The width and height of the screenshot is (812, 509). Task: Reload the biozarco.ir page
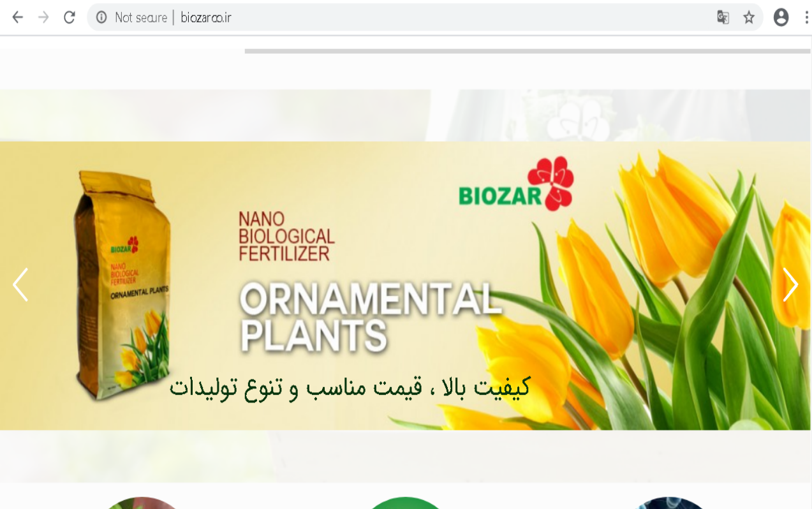point(70,17)
